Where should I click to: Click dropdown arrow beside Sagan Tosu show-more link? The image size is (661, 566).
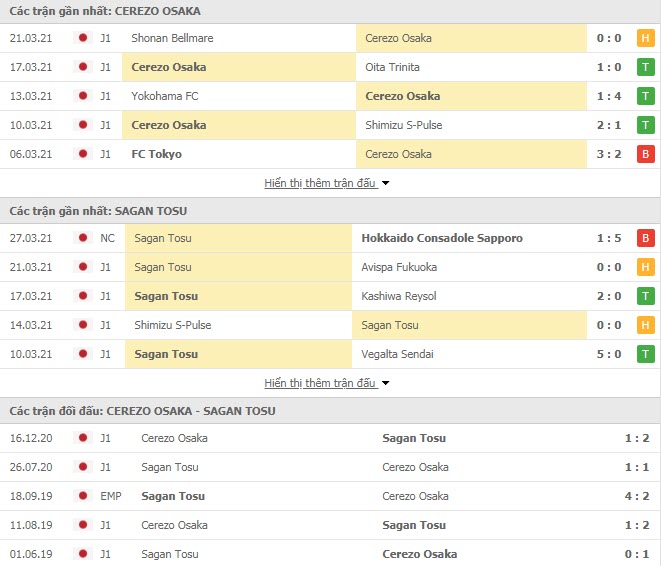pyautogui.click(x=385, y=384)
